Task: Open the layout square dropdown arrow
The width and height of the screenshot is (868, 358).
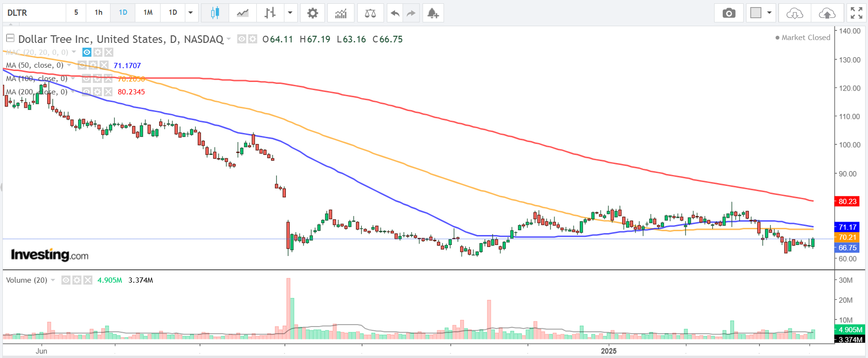Action: [x=769, y=13]
